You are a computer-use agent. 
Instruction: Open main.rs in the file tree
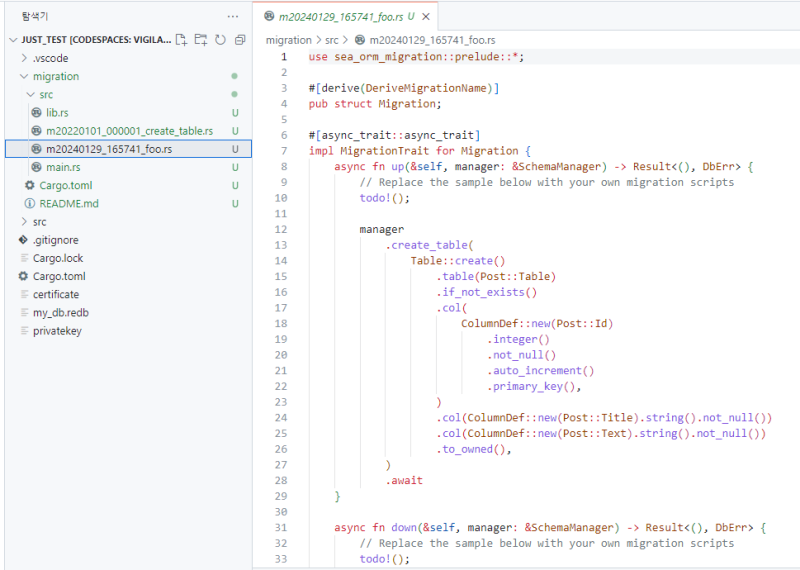click(x=63, y=167)
